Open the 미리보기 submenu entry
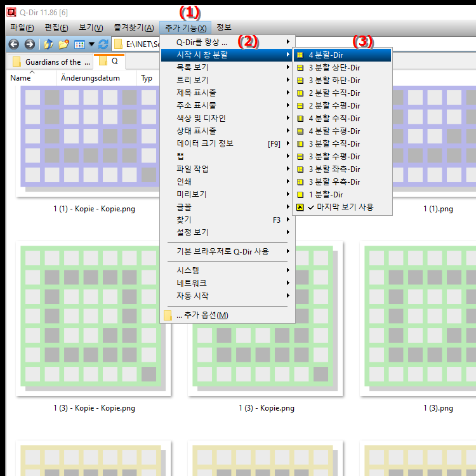476x476 pixels. [x=227, y=194]
